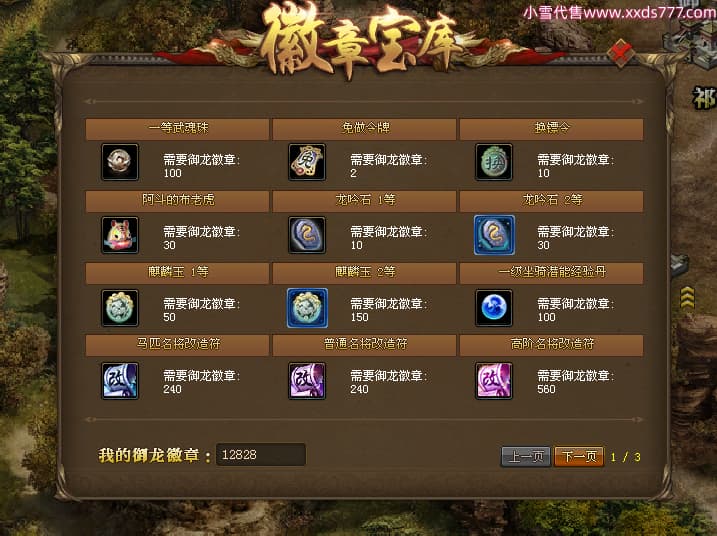Click the 我的御龙徽章 count field
Image resolution: width=717 pixels, height=536 pixels.
pos(261,455)
